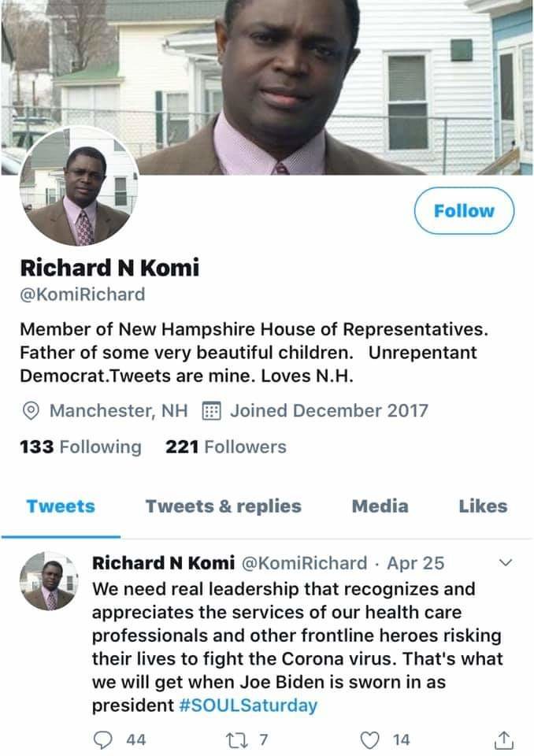Click the small tweet avatar thumbnail
The image size is (534, 756).
pos(49,582)
